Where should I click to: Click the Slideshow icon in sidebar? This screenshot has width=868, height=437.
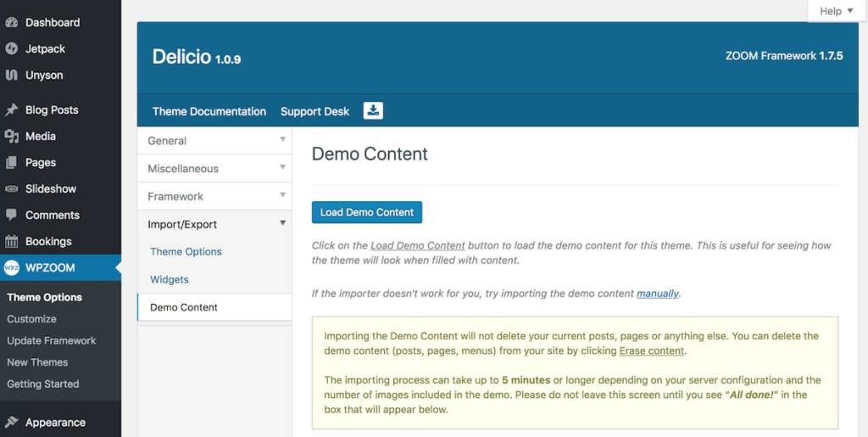(11, 189)
